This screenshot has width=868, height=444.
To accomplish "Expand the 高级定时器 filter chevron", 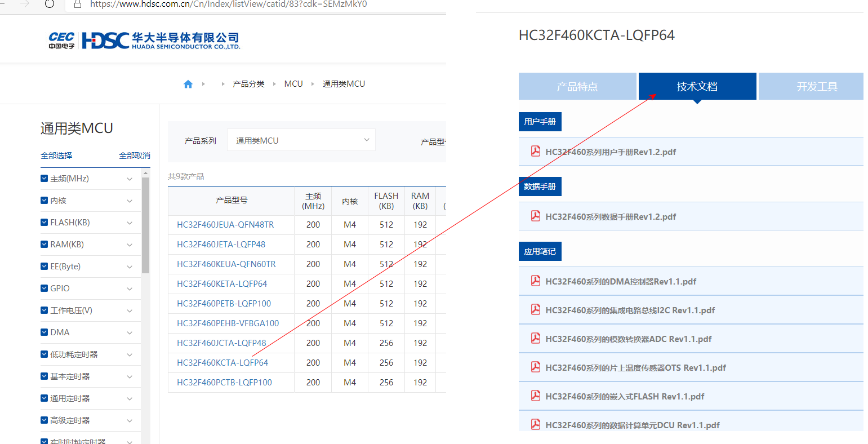I will coord(130,421).
